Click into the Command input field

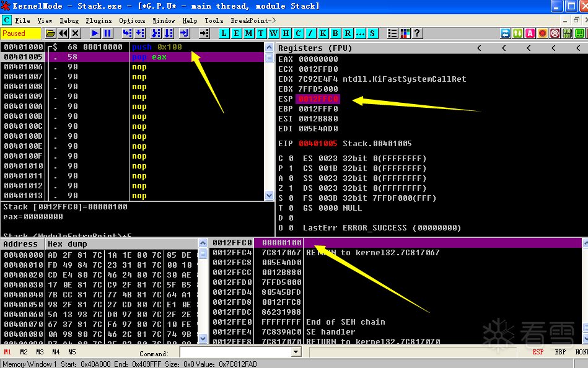pyautogui.click(x=236, y=352)
